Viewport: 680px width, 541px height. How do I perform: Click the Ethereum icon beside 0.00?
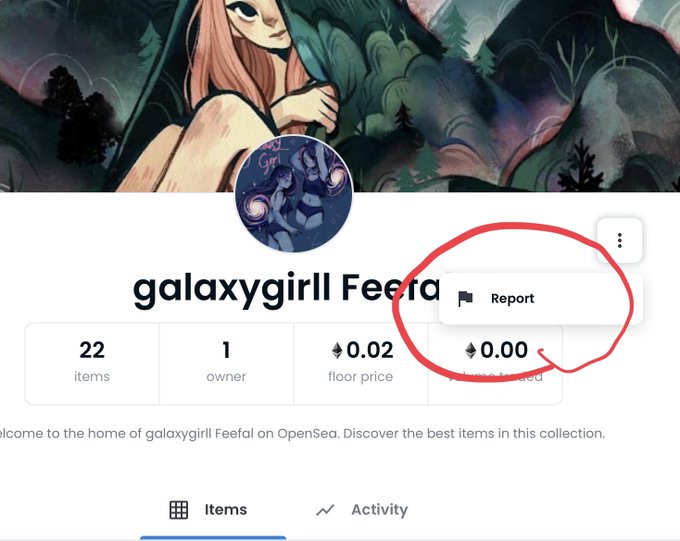click(x=471, y=351)
